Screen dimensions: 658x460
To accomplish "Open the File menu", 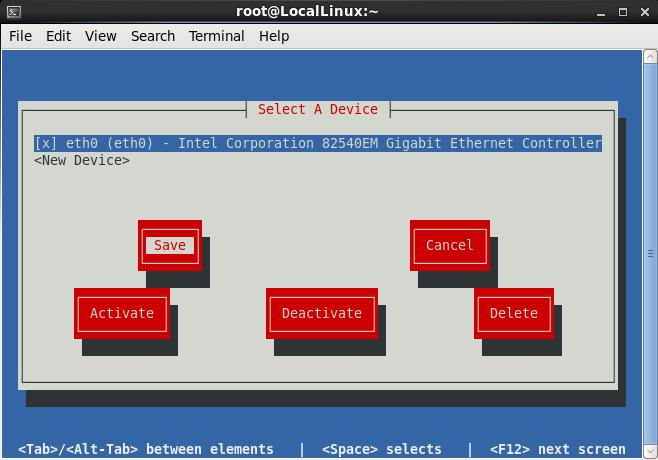I will pyautogui.click(x=20, y=36).
